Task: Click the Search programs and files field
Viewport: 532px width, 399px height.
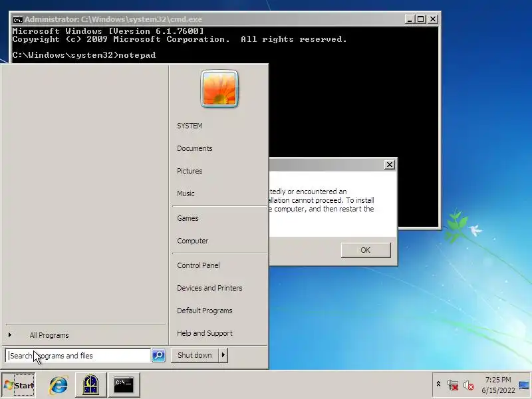Action: point(78,356)
